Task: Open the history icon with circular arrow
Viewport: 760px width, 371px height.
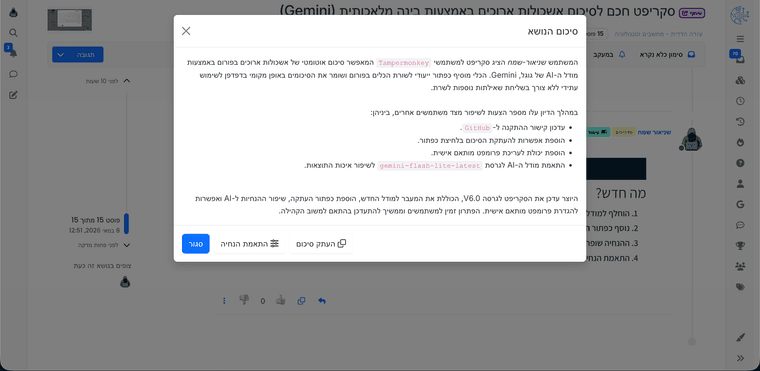Action: (740, 122)
